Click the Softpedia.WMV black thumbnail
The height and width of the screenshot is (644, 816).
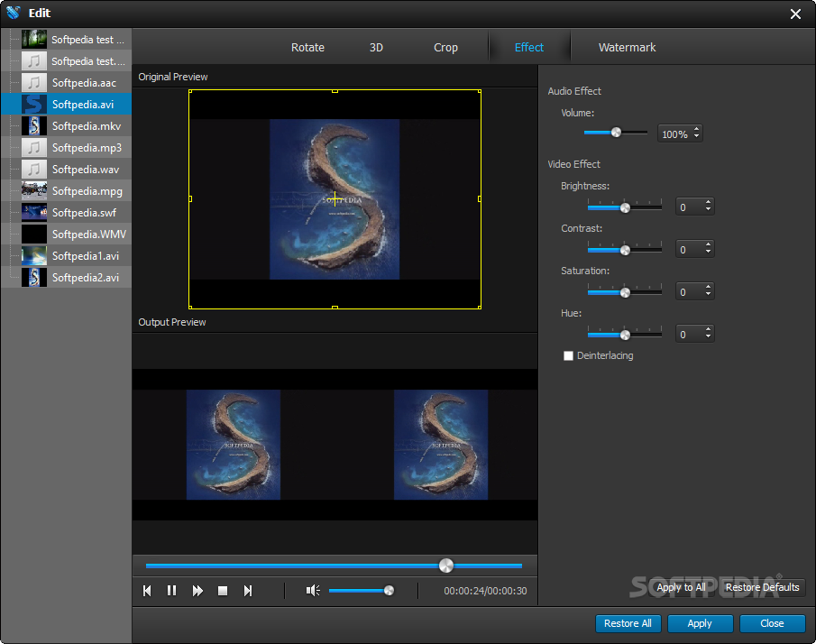coord(34,235)
